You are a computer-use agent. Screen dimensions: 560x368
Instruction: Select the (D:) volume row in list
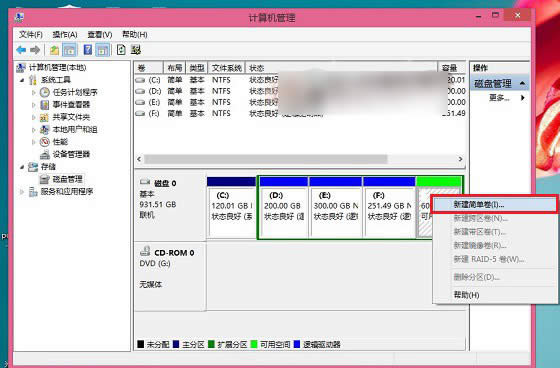(300, 91)
